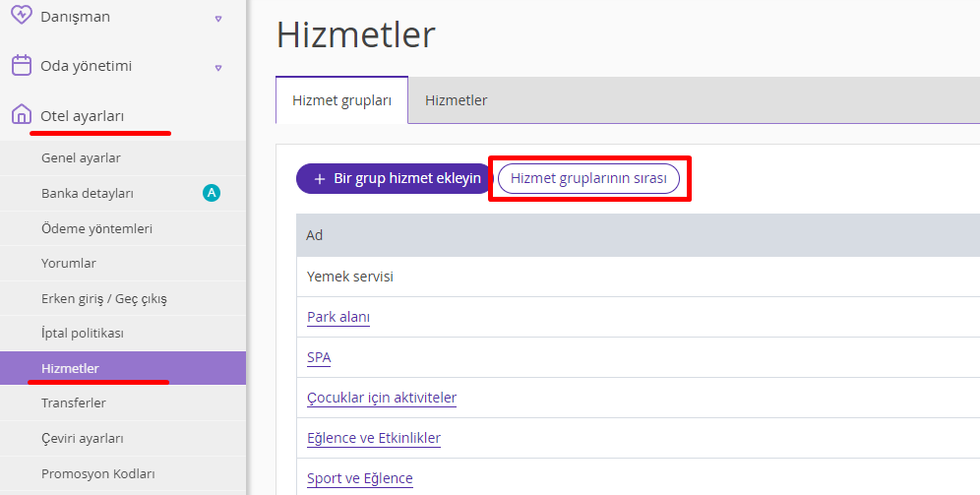Viewport: 980px width, 495px height.
Task: Switch to the Hizmet grupları tab
Action: (x=341, y=100)
